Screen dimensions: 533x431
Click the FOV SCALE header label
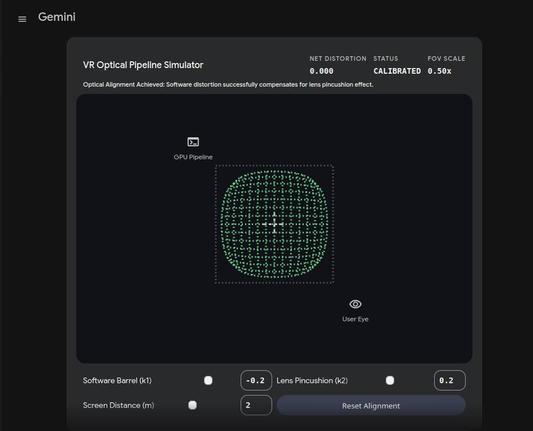click(x=446, y=58)
